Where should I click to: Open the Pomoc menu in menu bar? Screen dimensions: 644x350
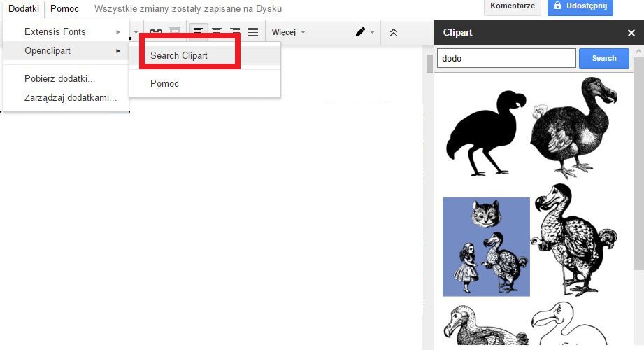coord(64,8)
